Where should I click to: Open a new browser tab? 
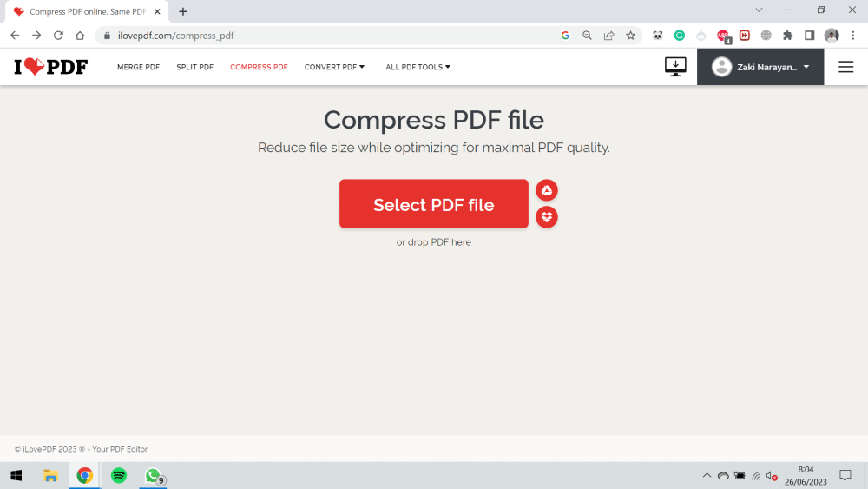[x=183, y=11]
